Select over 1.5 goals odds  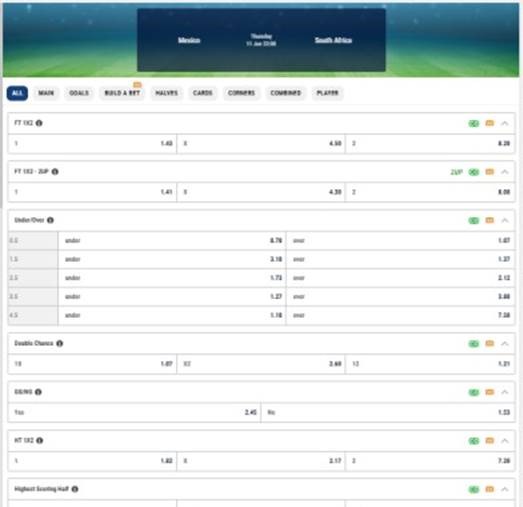[x=401, y=259]
